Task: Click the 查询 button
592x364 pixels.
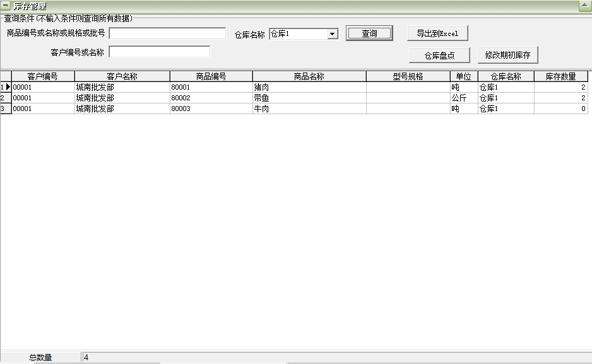Action: pyautogui.click(x=369, y=33)
